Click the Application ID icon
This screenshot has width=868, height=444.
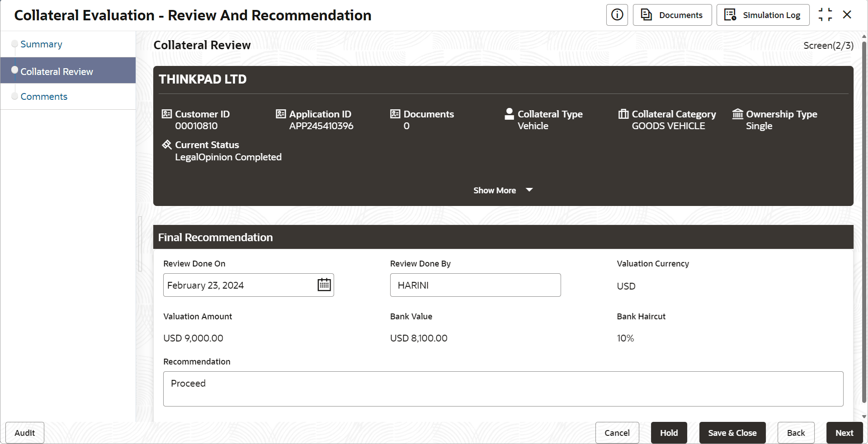(x=281, y=114)
